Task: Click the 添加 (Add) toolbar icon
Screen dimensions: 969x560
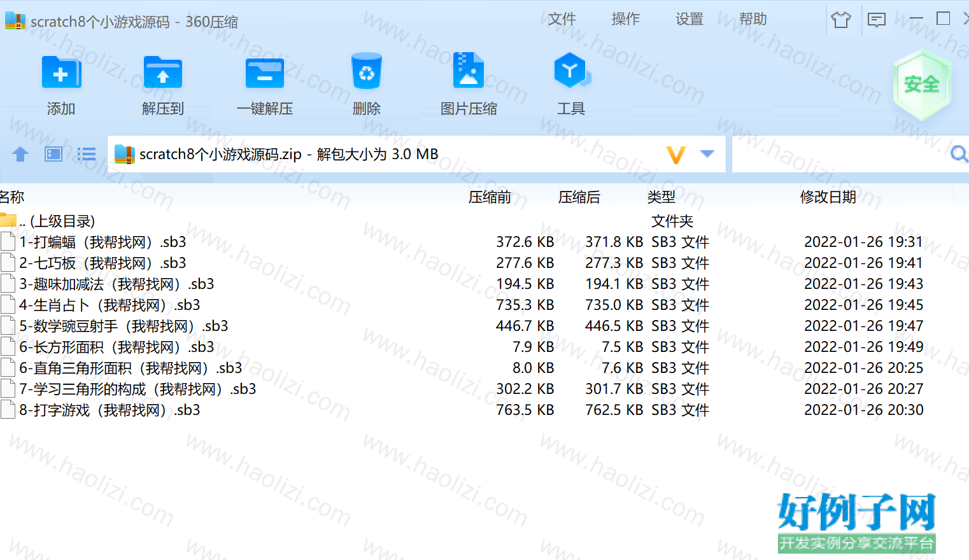Action: tap(60, 73)
